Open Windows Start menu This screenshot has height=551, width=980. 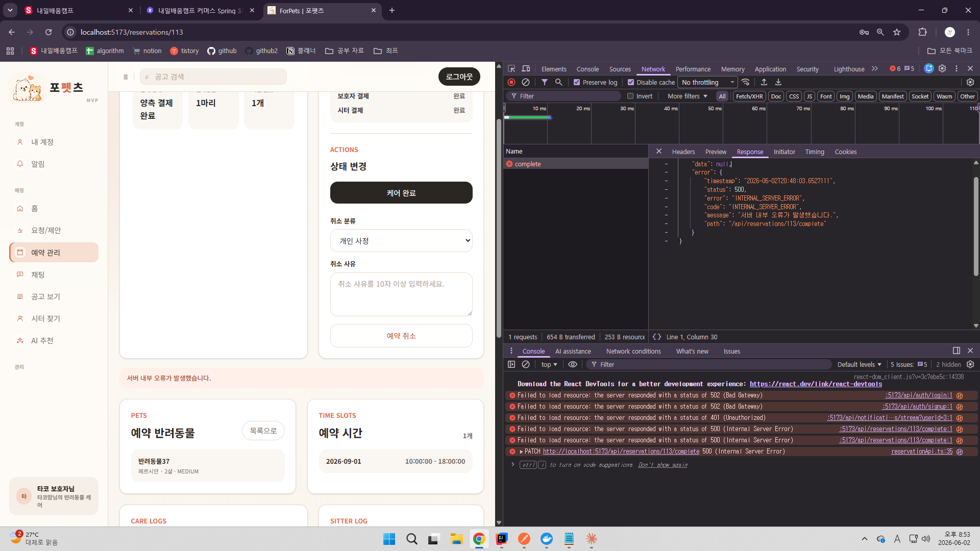click(x=389, y=539)
